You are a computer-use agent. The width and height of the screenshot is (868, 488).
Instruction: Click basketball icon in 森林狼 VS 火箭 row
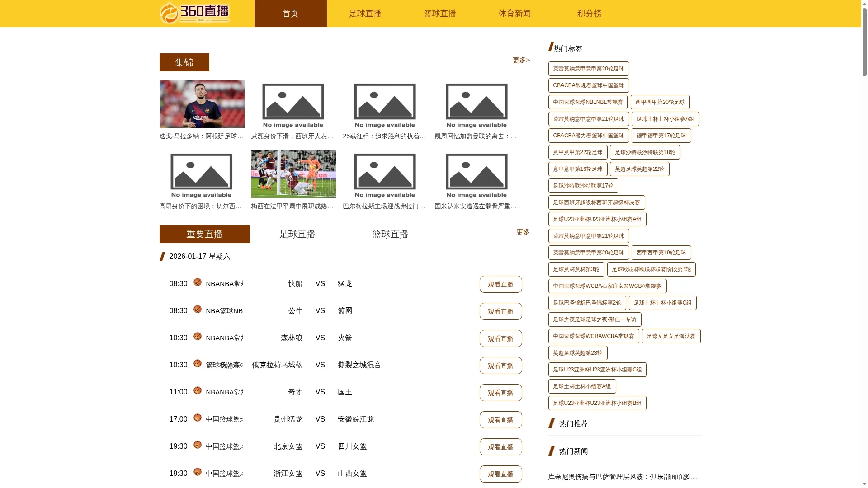coord(198,337)
